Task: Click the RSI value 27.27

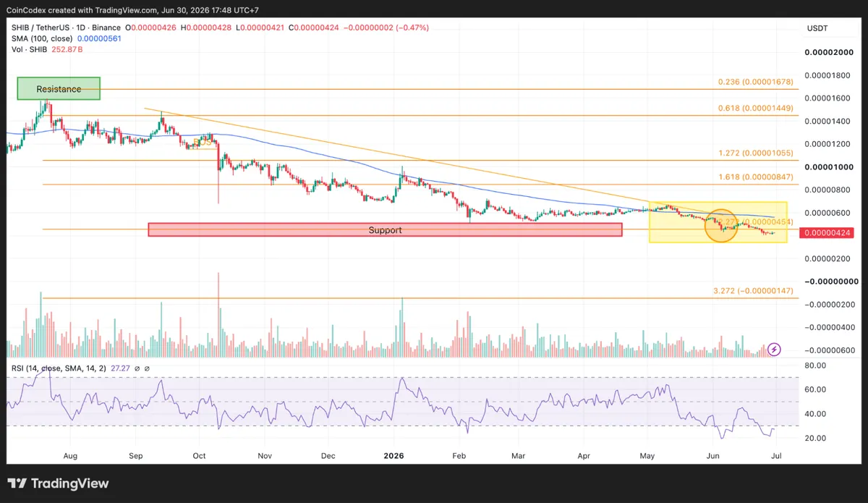Action: coord(121,368)
